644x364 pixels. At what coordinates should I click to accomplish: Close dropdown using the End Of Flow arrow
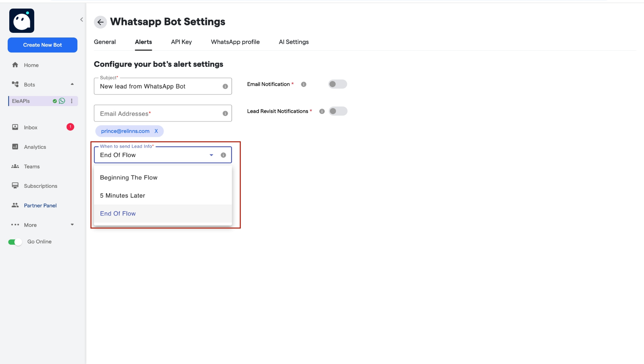point(211,155)
